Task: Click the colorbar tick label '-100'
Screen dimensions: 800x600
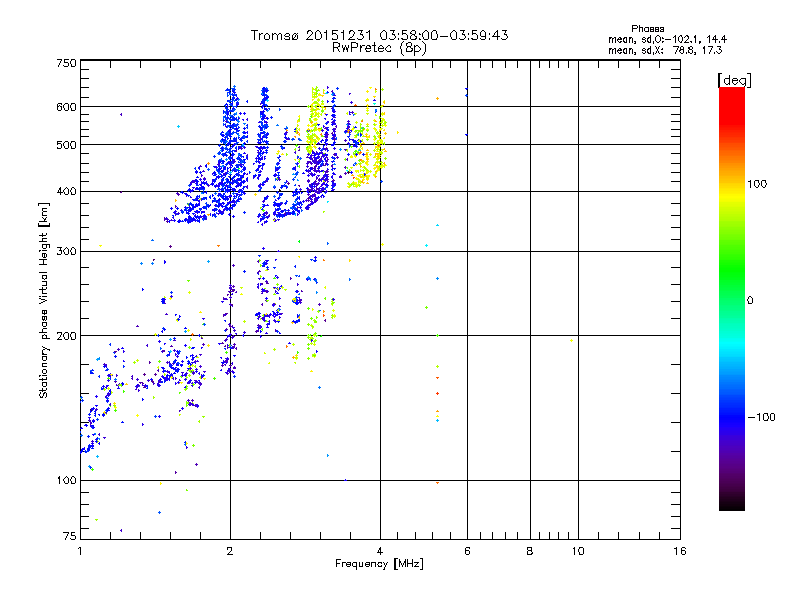Action: point(762,417)
